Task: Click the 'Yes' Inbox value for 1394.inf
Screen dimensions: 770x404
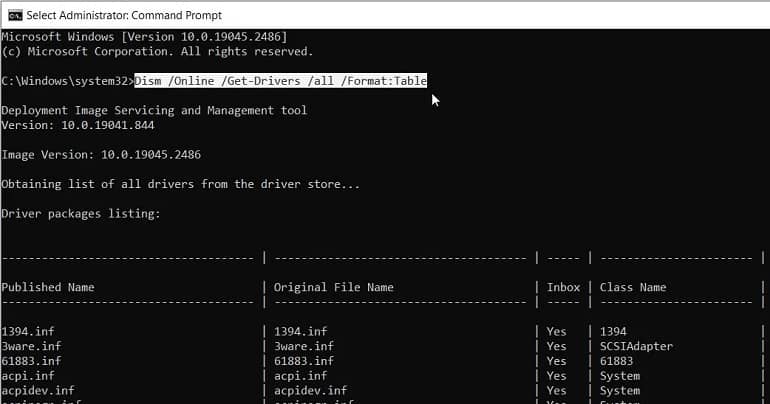Action: 556,331
